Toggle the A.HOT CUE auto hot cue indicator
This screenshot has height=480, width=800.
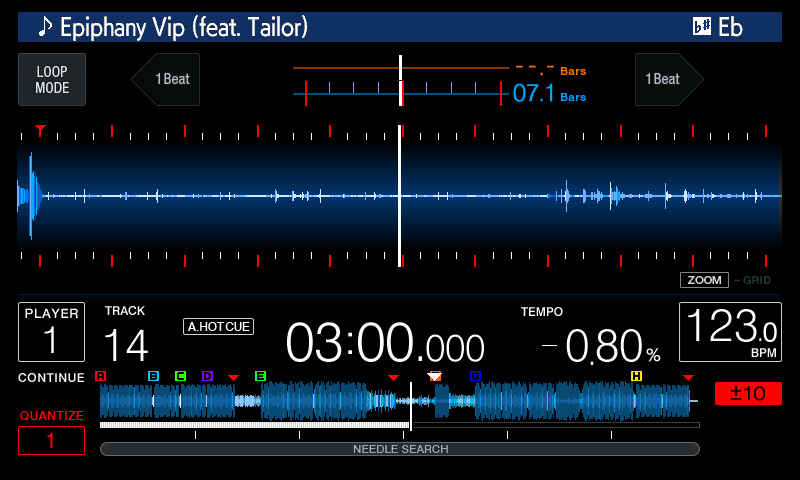click(218, 326)
